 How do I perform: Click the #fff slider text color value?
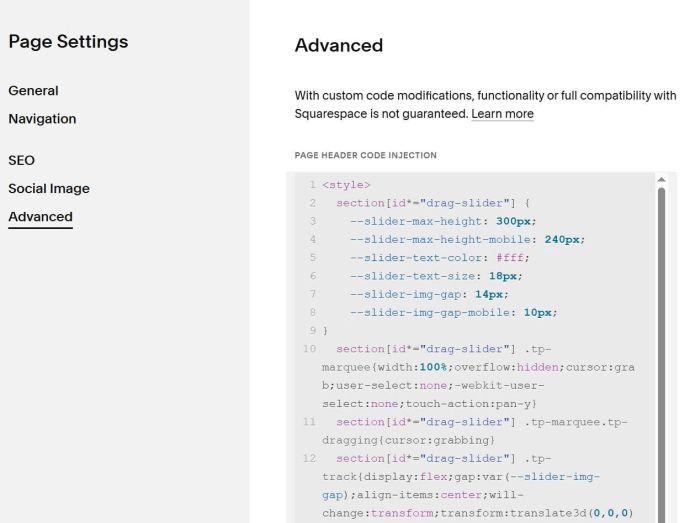511,257
